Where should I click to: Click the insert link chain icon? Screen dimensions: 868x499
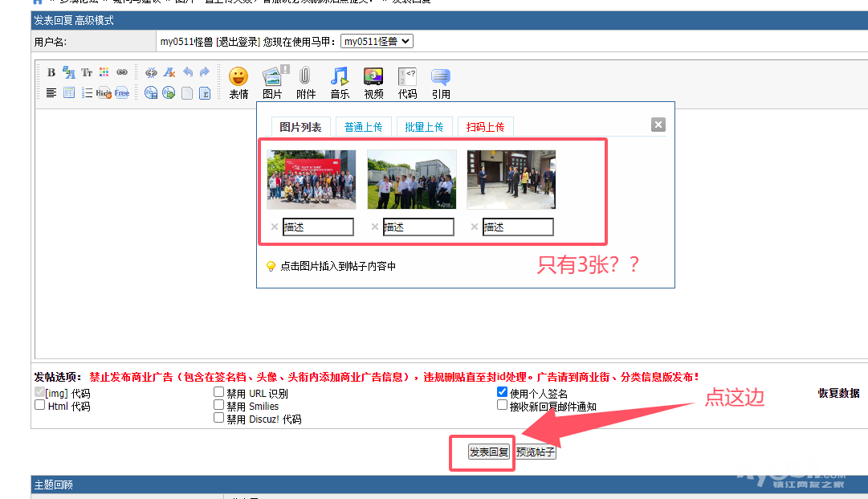122,72
